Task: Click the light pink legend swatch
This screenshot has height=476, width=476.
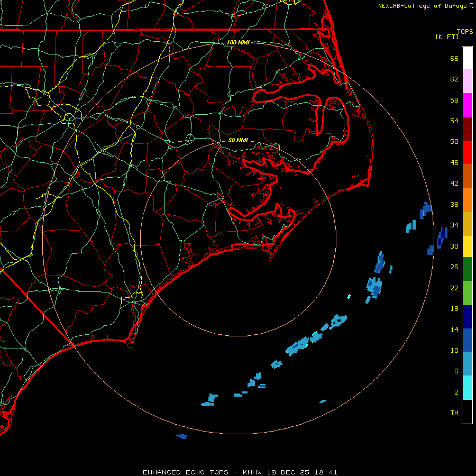Action: pyautogui.click(x=467, y=81)
